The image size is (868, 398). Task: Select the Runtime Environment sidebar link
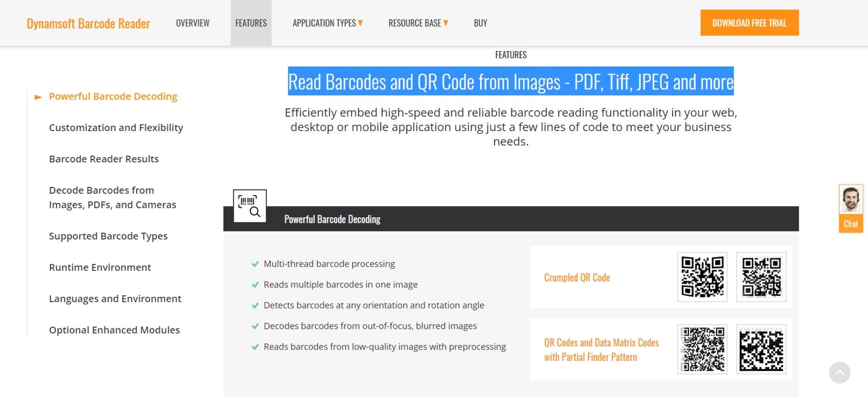[x=100, y=267]
